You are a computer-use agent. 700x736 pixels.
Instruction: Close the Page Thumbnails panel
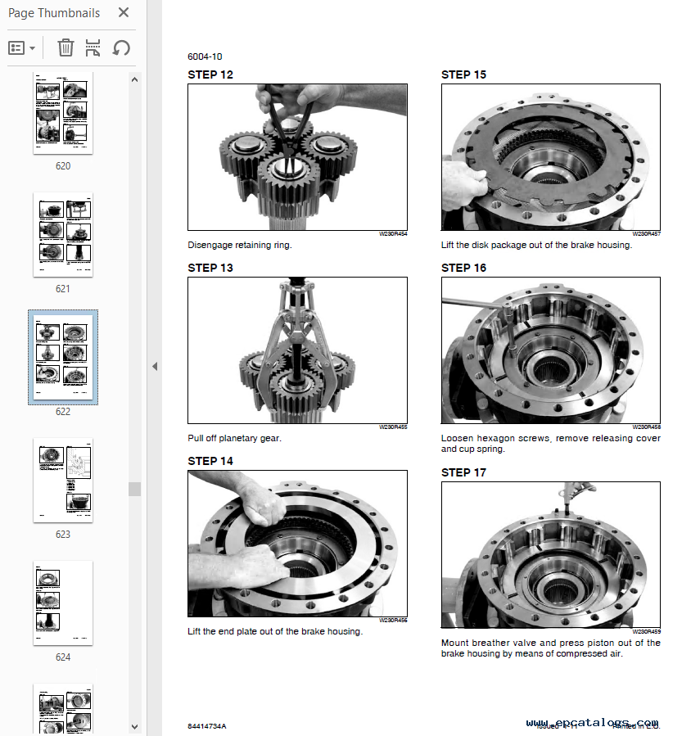click(124, 12)
